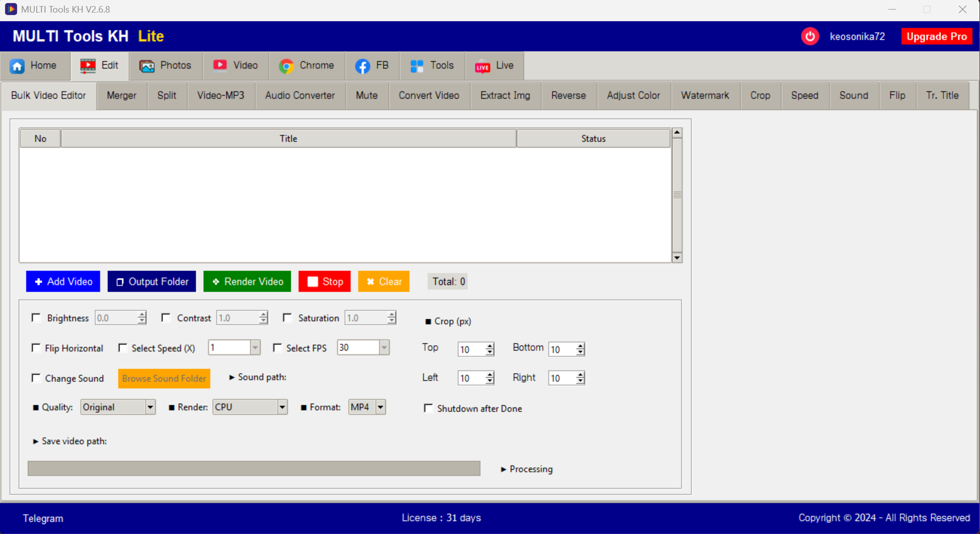Check the Flip Horizontal option
The height and width of the screenshot is (534, 980).
point(36,347)
